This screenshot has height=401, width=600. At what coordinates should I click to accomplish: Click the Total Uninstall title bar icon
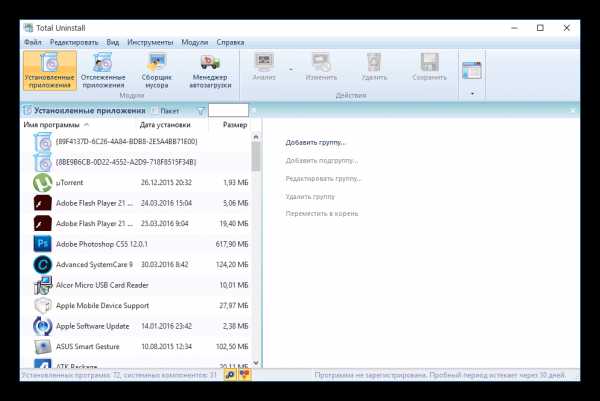point(28,28)
